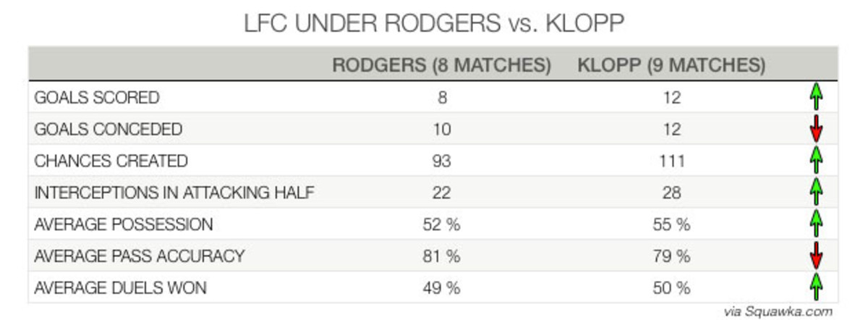Click the red arrow beside Goals Conceded
Image resolution: width=868 pixels, height=320 pixels.
coord(816,130)
